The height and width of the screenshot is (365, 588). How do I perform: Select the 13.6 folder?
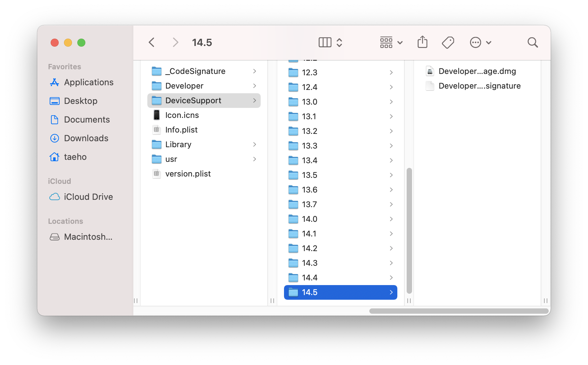[341, 190]
